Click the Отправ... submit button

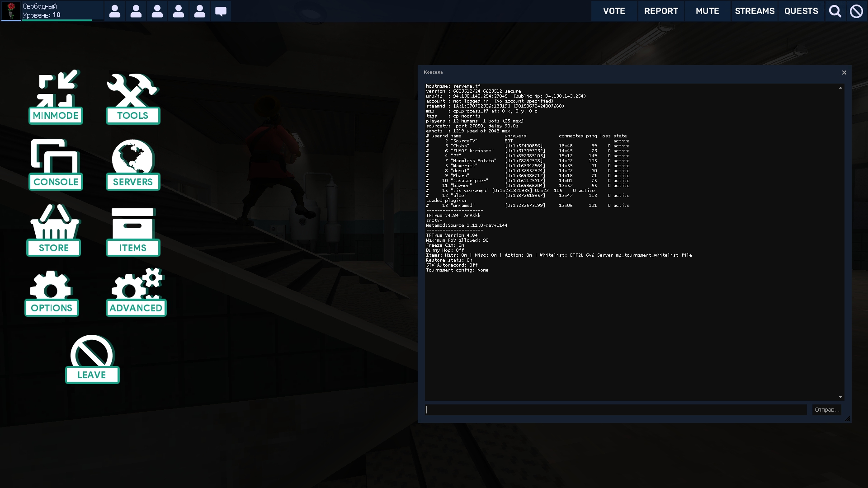point(827,410)
